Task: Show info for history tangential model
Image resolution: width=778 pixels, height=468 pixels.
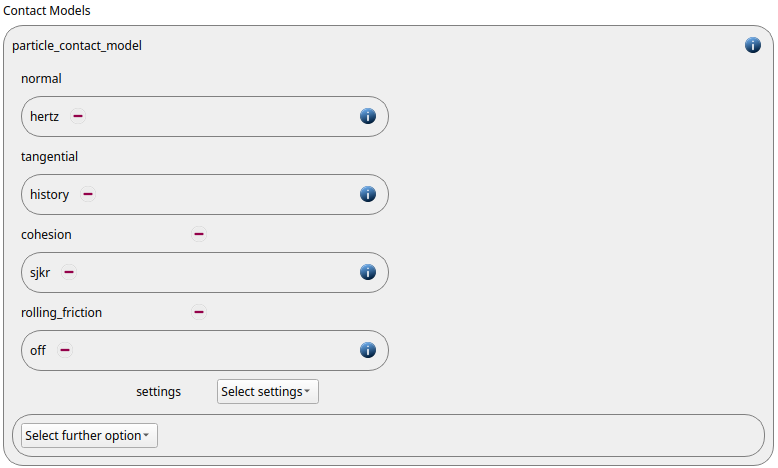Action: coord(367,194)
